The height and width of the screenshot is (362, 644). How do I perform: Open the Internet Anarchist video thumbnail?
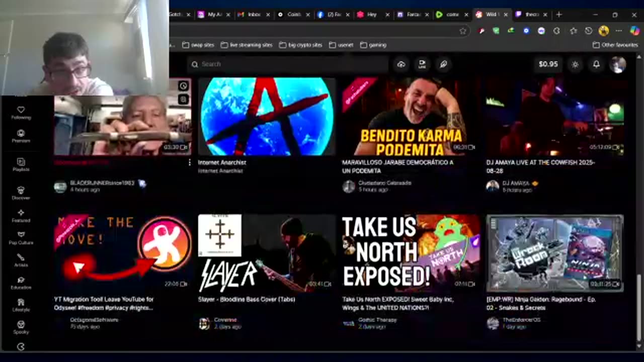tap(267, 116)
